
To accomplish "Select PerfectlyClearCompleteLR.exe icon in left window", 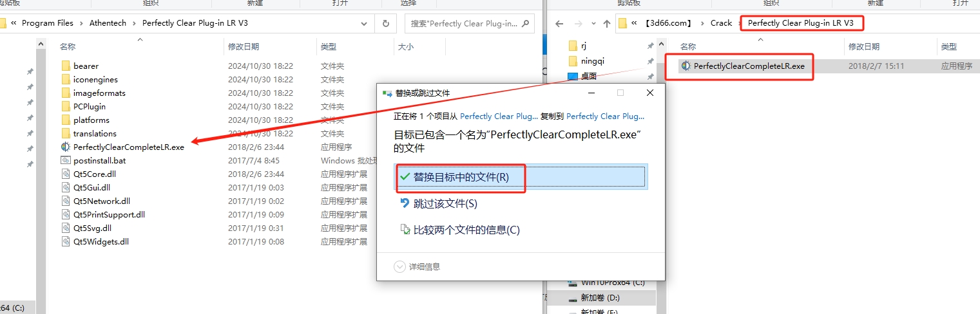I will coord(65,147).
